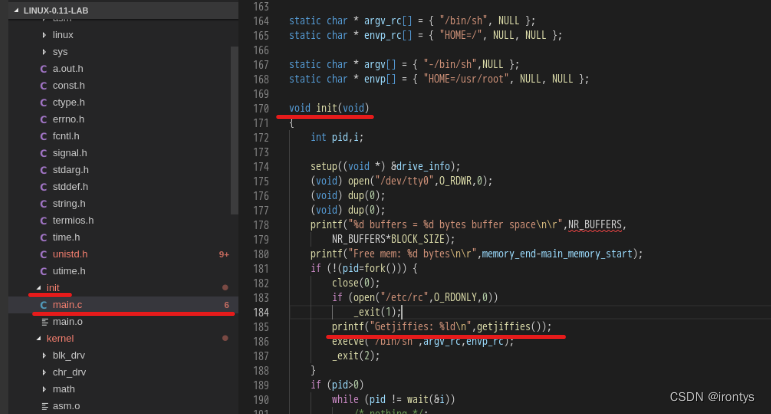Screen dimensions: 771x414
Task: Click line number 178 in the gutter
Action: coord(261,225)
